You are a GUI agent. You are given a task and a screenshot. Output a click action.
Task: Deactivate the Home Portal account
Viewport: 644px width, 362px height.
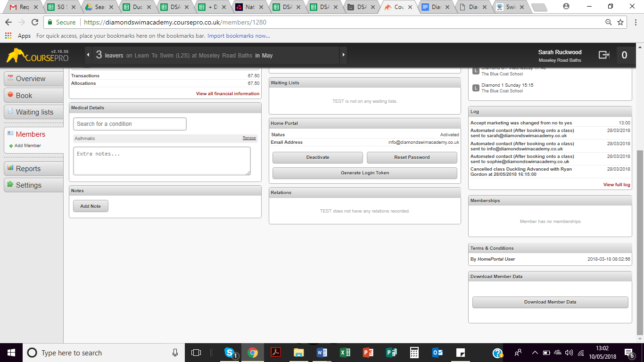tap(318, 157)
